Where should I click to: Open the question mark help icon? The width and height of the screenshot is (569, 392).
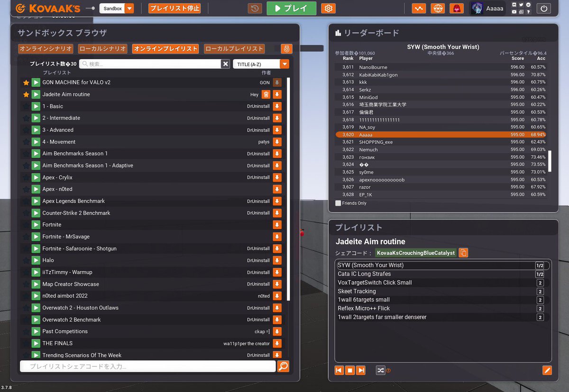coord(528,12)
